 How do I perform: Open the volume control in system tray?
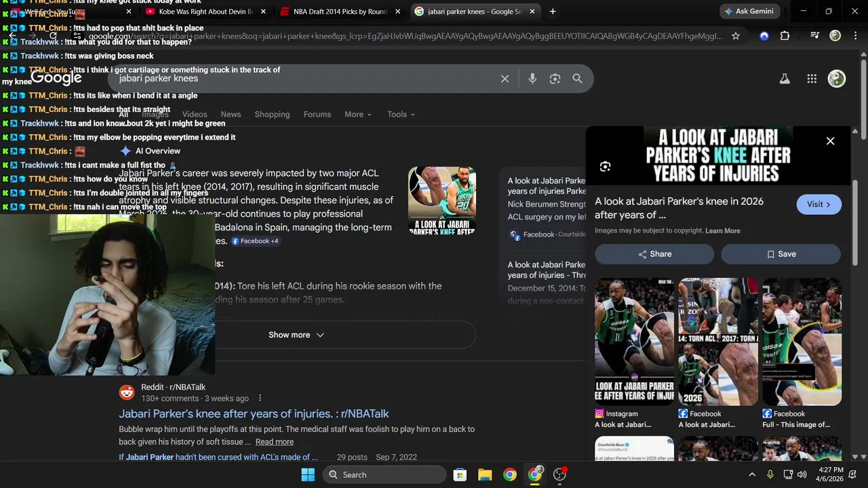(x=802, y=474)
